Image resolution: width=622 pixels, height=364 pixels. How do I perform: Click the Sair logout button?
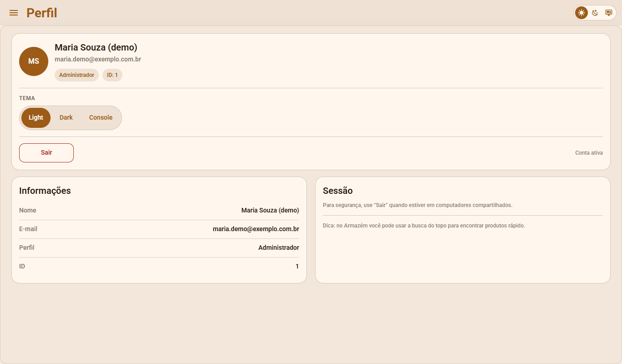[46, 153]
